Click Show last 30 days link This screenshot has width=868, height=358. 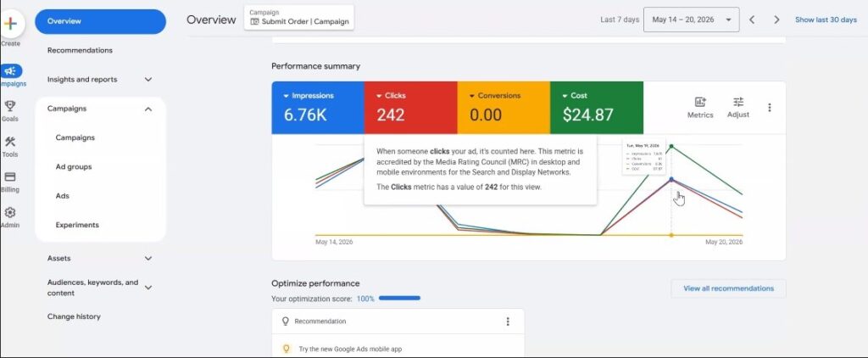coord(826,20)
